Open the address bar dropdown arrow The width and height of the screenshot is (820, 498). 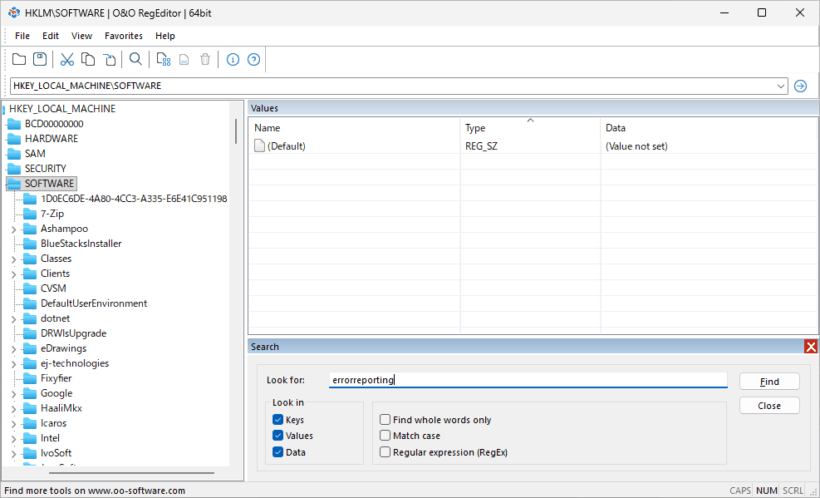pyautogui.click(x=781, y=86)
